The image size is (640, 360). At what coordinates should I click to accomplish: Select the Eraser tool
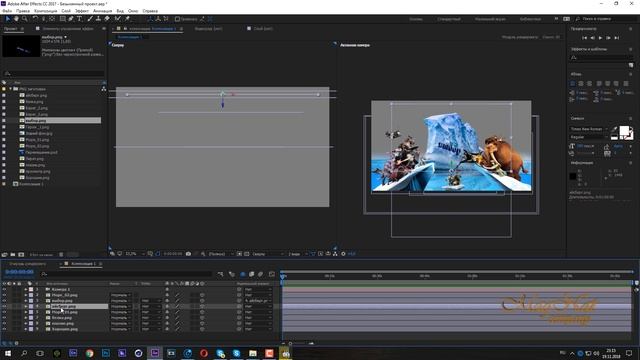(107, 19)
